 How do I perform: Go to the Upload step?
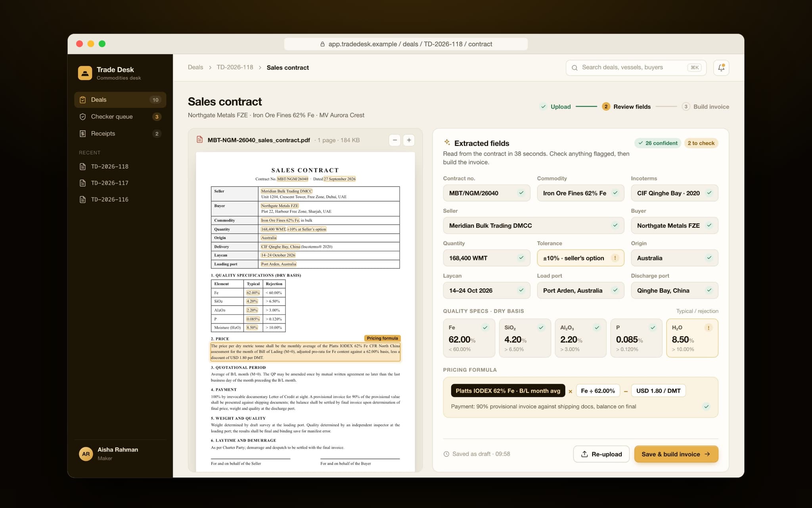(555, 106)
